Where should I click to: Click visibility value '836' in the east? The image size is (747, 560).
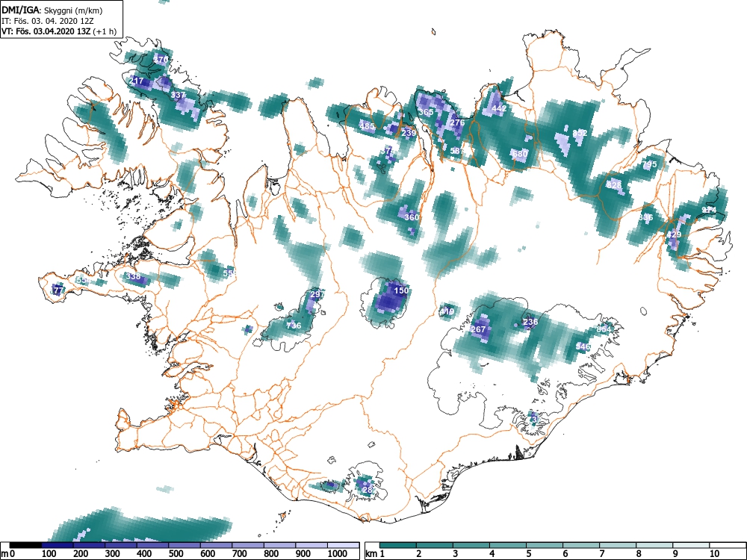point(646,217)
